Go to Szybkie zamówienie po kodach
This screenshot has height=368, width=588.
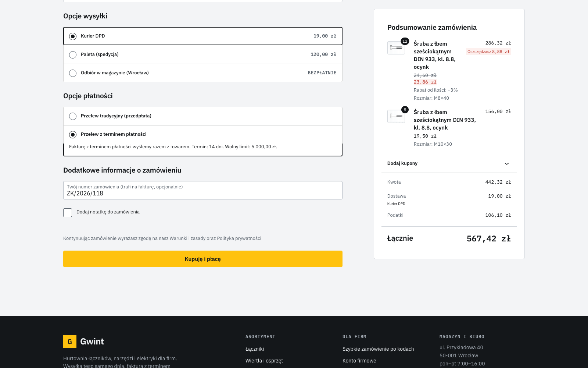pos(378,349)
